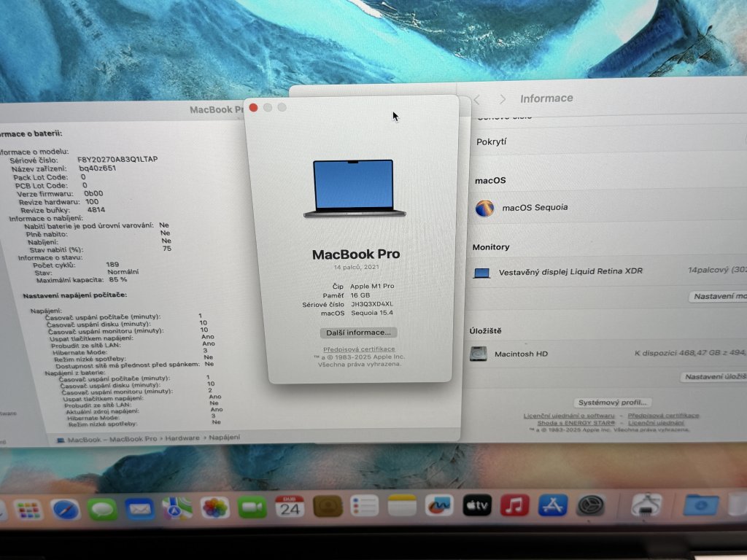Click the "Systémový profil..." button

point(612,402)
